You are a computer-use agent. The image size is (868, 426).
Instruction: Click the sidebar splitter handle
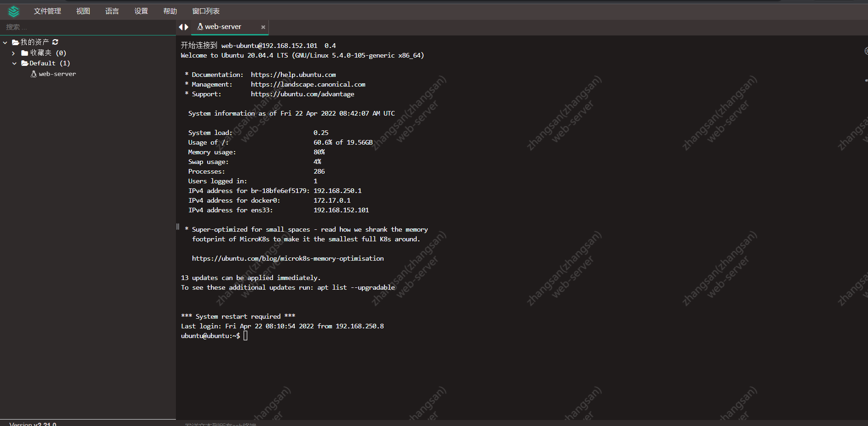point(177,227)
